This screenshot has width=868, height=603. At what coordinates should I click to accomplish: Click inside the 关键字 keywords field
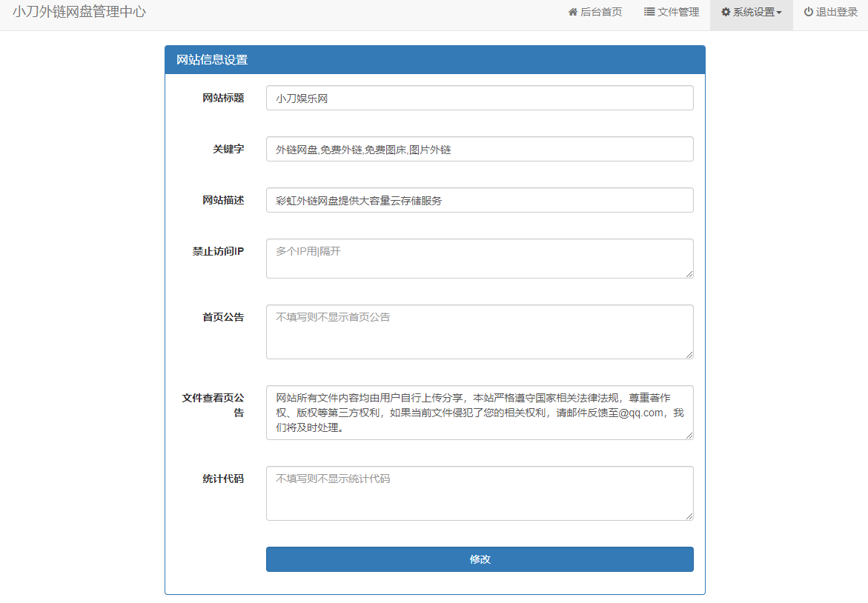tap(480, 148)
